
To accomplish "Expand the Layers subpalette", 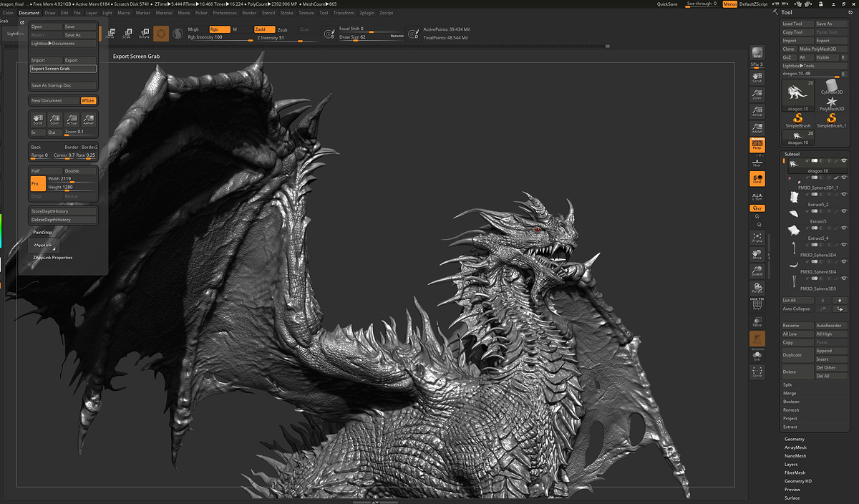I will (x=791, y=465).
